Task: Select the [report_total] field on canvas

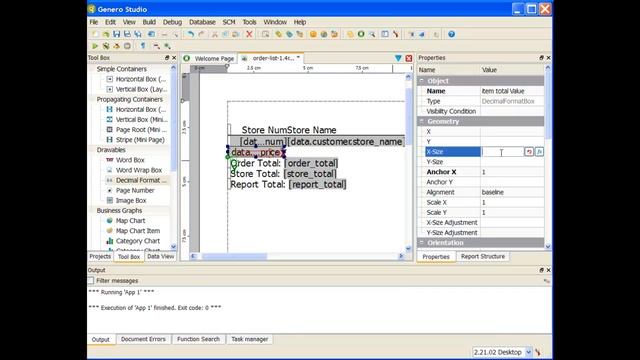Action: 318,184
